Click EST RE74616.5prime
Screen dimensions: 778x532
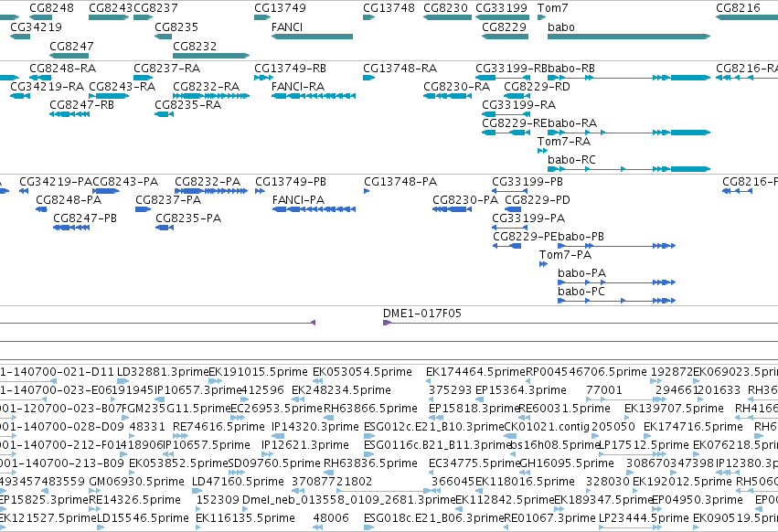point(181,436)
